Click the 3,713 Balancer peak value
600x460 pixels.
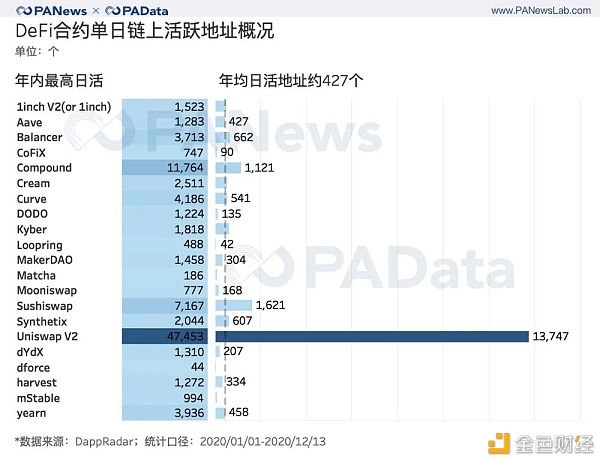pyautogui.click(x=189, y=137)
